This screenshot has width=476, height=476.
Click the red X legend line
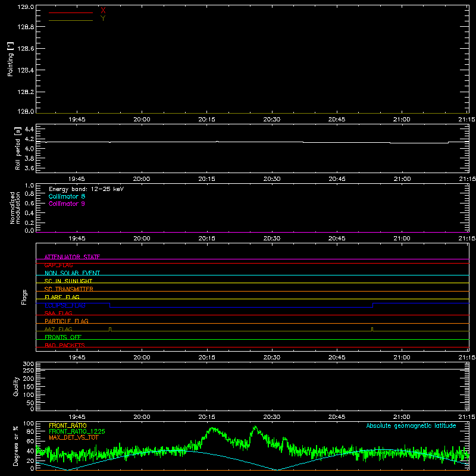(71, 12)
